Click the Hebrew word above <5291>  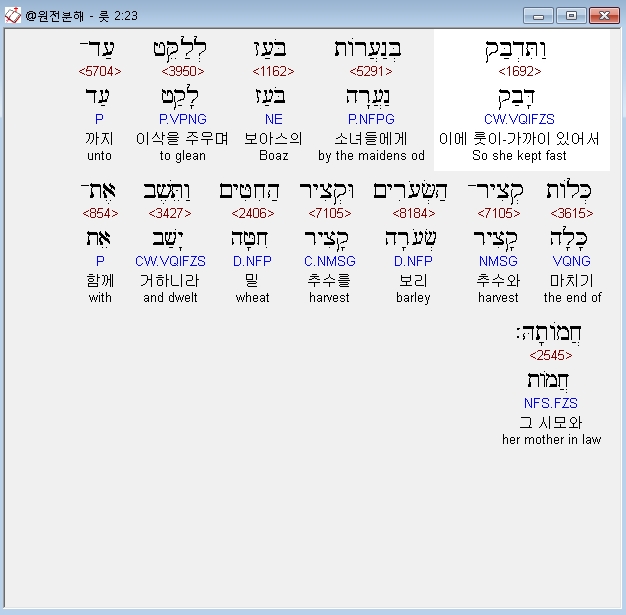[x=368, y=50]
